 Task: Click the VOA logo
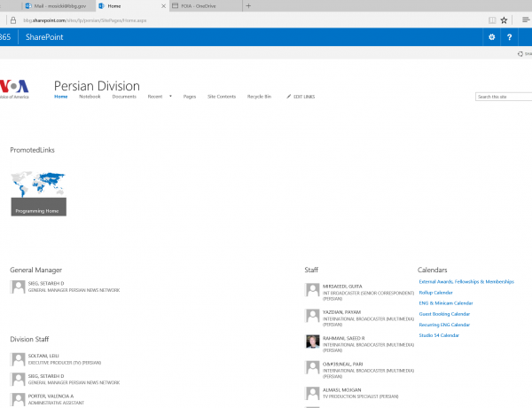click(14, 89)
